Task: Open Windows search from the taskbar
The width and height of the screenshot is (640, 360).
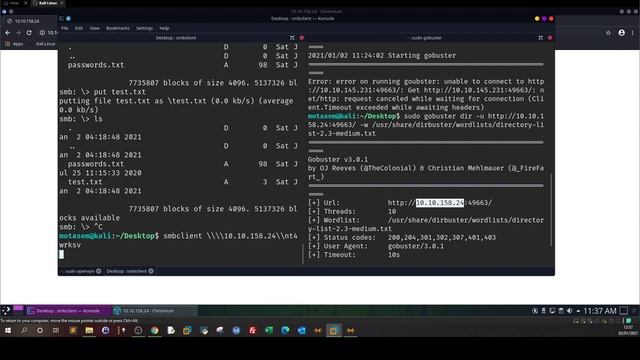Action: (24, 330)
